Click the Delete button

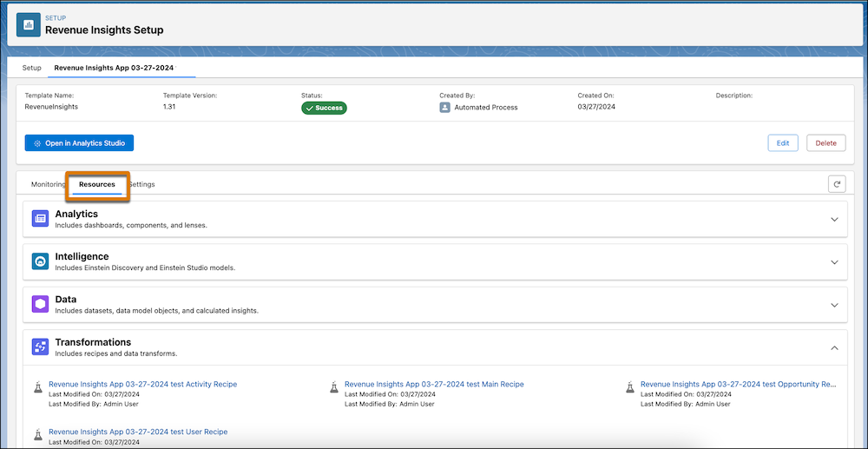pyautogui.click(x=826, y=142)
